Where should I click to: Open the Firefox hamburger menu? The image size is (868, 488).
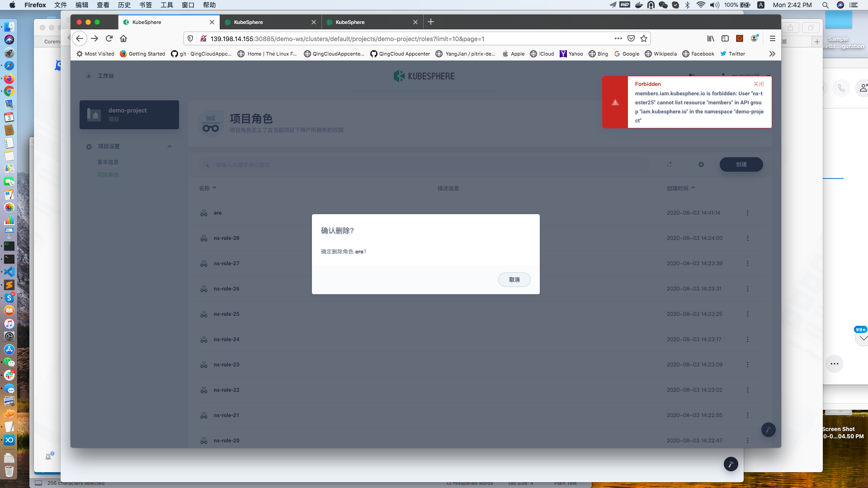click(773, 38)
